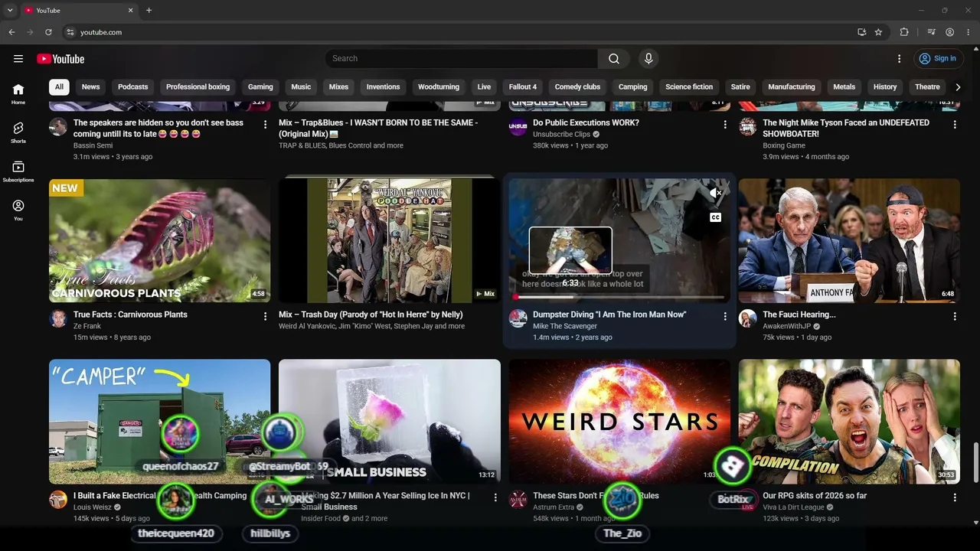Open the Carnivorous Plants video thumbnail
This screenshot has height=551, width=980.
coord(160,241)
